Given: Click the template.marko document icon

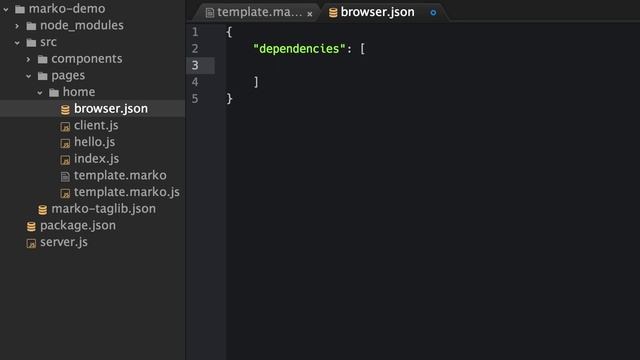Looking at the screenshot, I should click(65, 176).
